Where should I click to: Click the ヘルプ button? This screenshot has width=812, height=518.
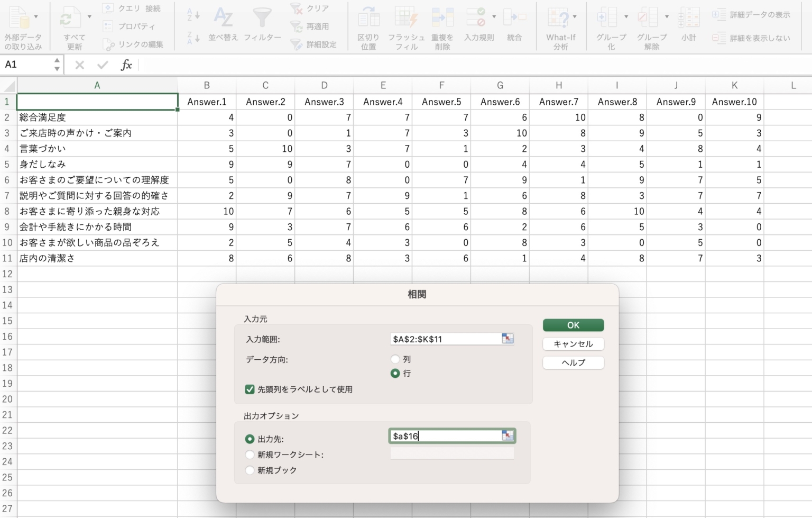click(573, 362)
